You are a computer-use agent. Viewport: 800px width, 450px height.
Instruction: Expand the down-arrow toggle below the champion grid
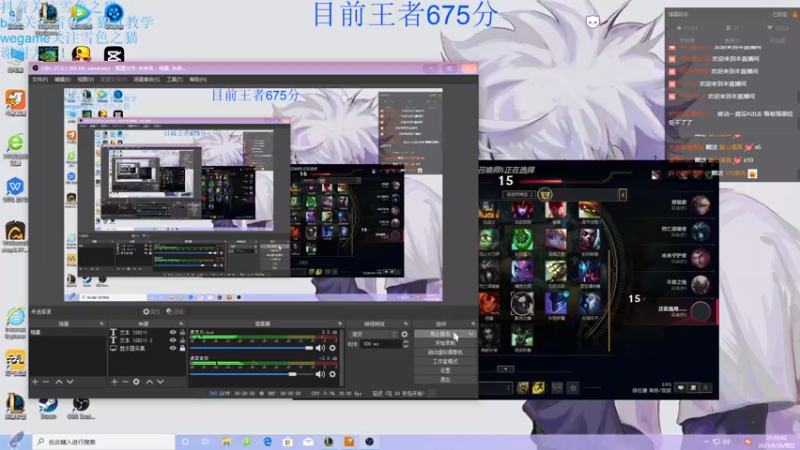click(x=506, y=369)
